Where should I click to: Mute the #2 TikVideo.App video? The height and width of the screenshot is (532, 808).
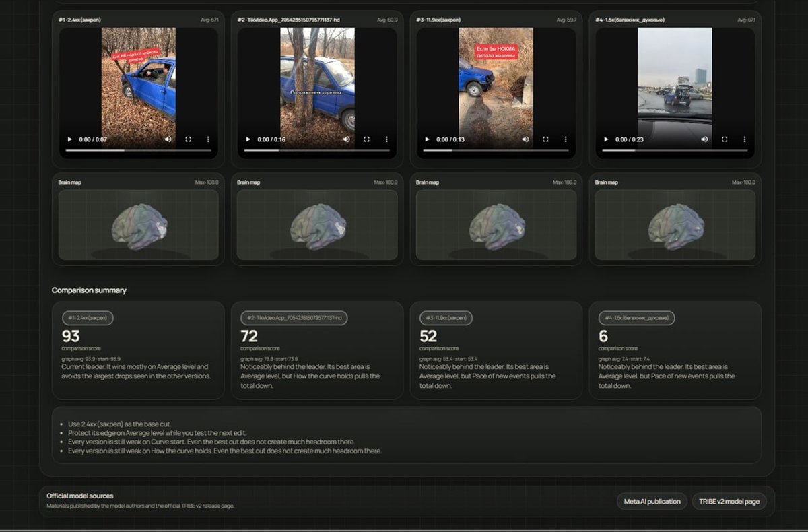(346, 139)
